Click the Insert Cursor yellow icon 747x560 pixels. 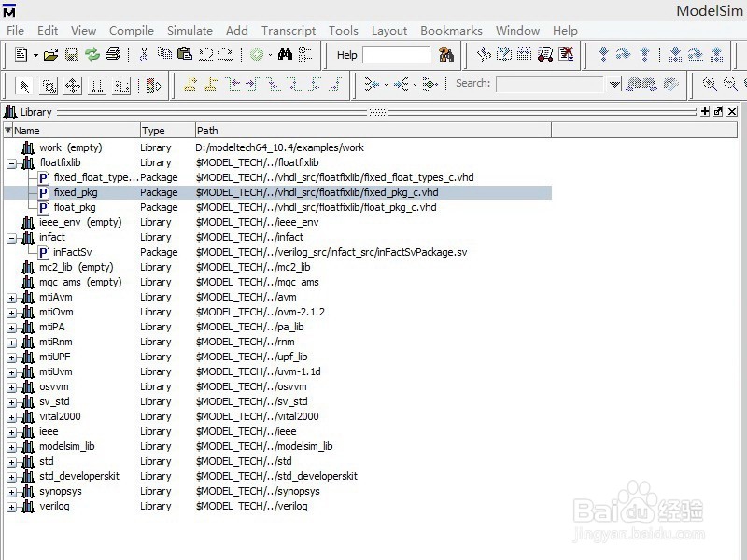190,85
